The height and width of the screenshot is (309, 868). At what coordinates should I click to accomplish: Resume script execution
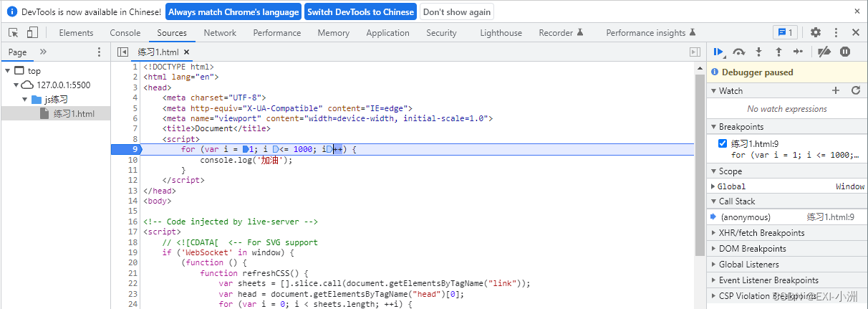tap(719, 52)
